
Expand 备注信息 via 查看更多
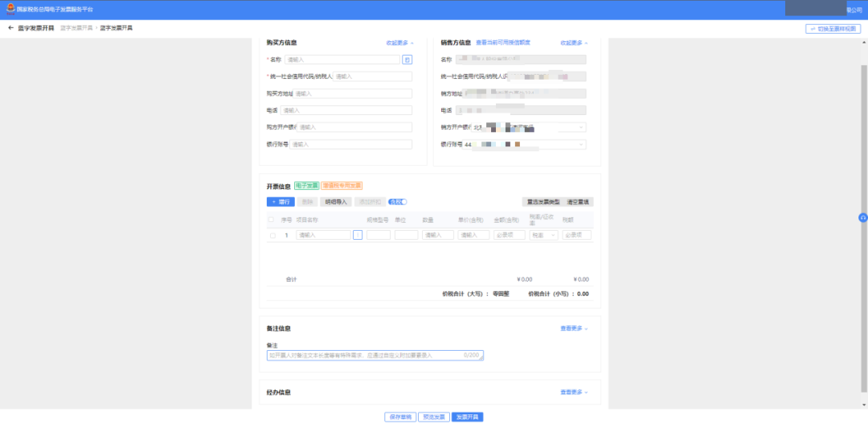click(574, 328)
